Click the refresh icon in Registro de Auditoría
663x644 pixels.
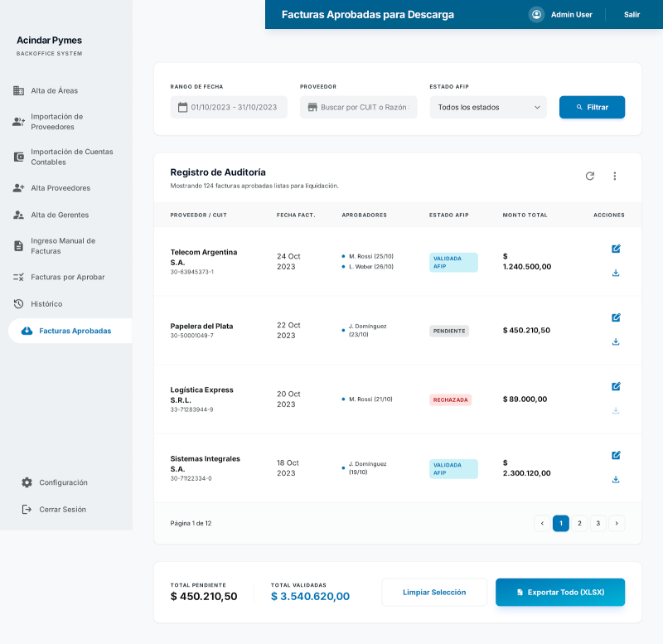(590, 176)
